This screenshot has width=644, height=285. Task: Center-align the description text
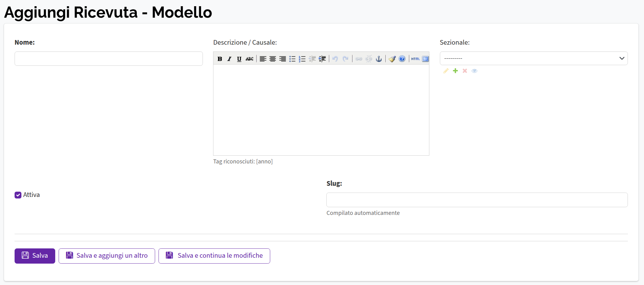(x=273, y=59)
